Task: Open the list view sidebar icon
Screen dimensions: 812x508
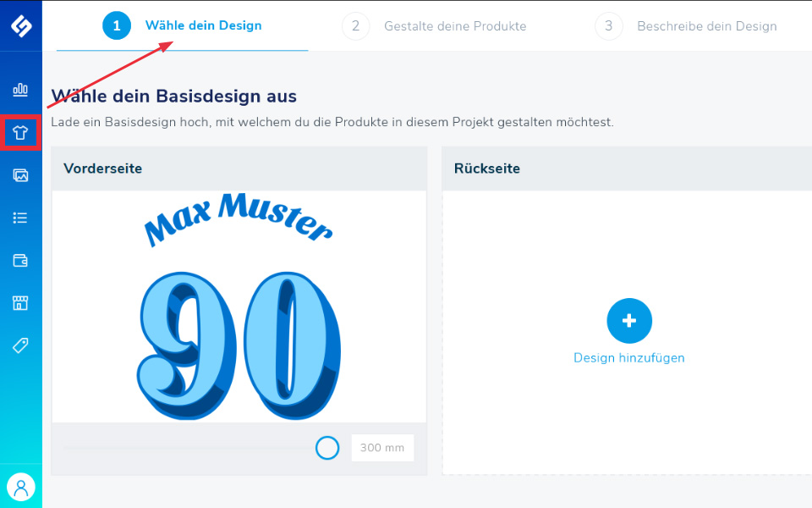Action: pos(20,218)
